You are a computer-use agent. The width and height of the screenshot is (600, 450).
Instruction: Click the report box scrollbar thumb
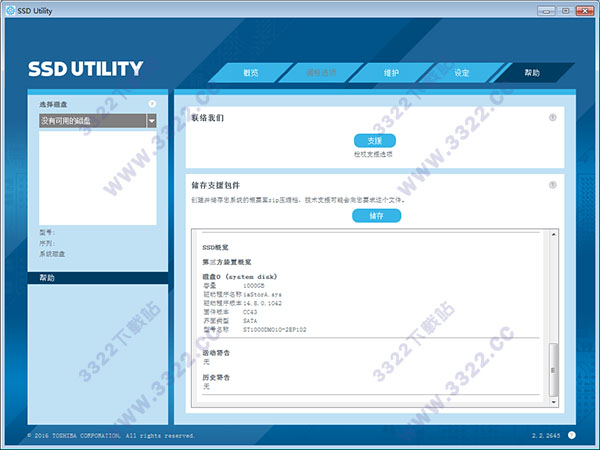[553, 370]
